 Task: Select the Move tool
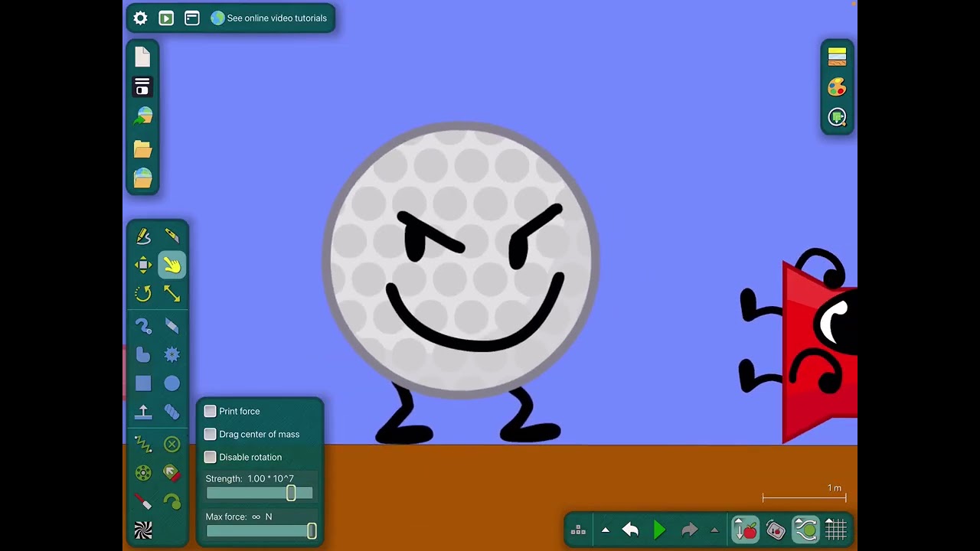tap(143, 266)
